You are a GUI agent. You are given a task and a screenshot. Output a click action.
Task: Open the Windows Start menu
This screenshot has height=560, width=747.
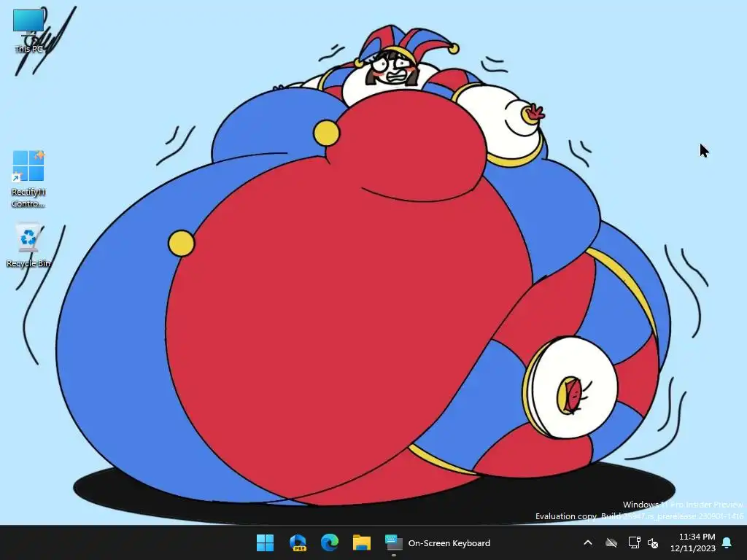tap(265, 542)
